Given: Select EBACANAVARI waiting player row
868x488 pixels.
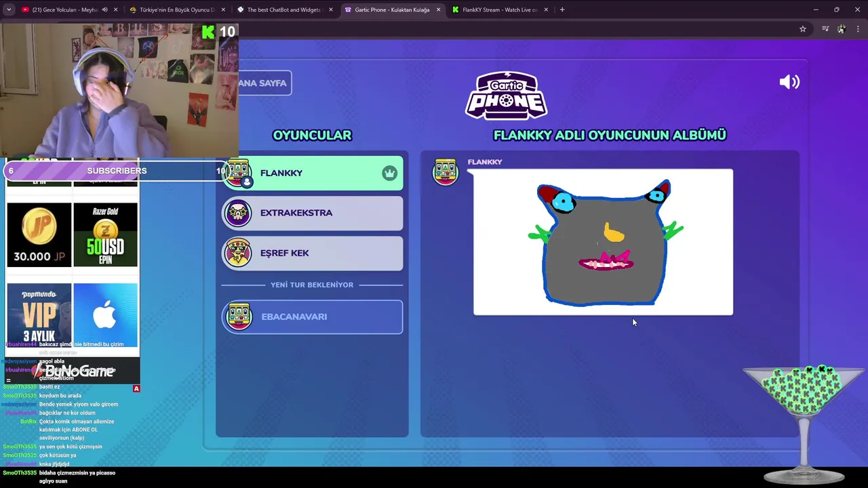Looking at the screenshot, I should [313, 317].
